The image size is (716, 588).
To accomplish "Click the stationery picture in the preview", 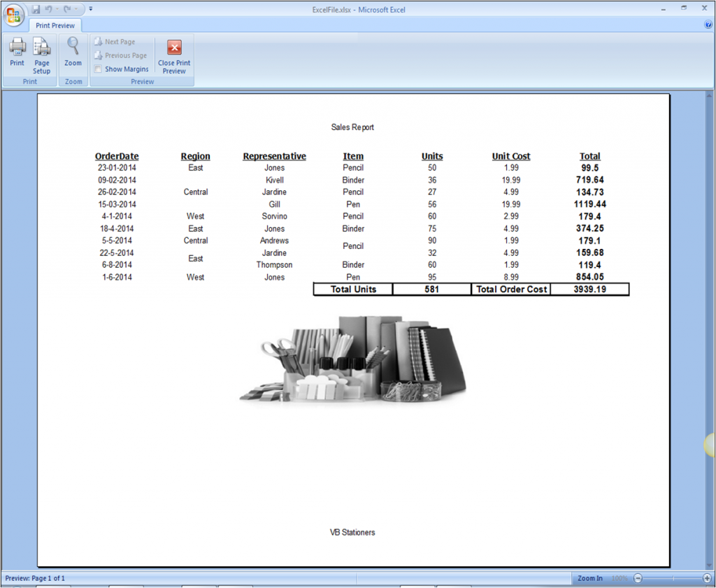I will [x=353, y=359].
